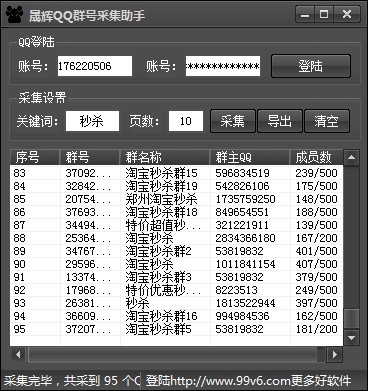Focus the account field containing 176220506
Screen dimensions: 368x391
[95, 66]
